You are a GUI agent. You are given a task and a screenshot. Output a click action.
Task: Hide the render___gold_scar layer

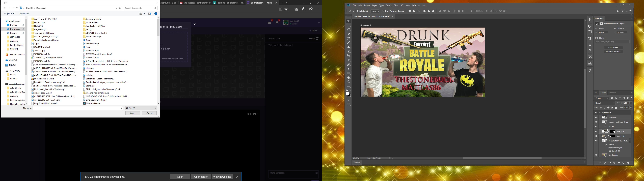point(596,122)
